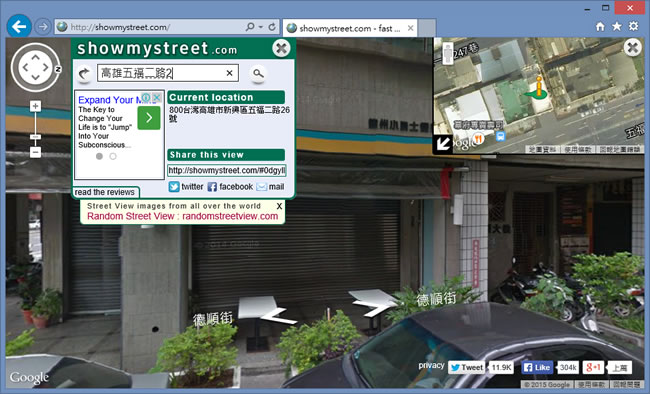Pan street view up with compass arrow

tap(35, 58)
